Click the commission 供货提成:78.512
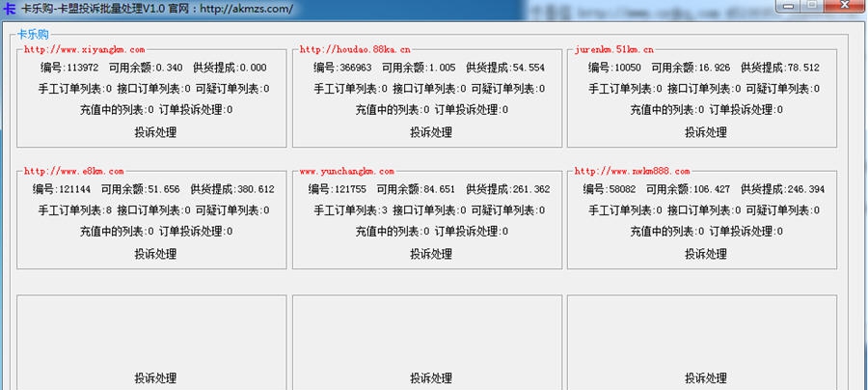 point(780,68)
